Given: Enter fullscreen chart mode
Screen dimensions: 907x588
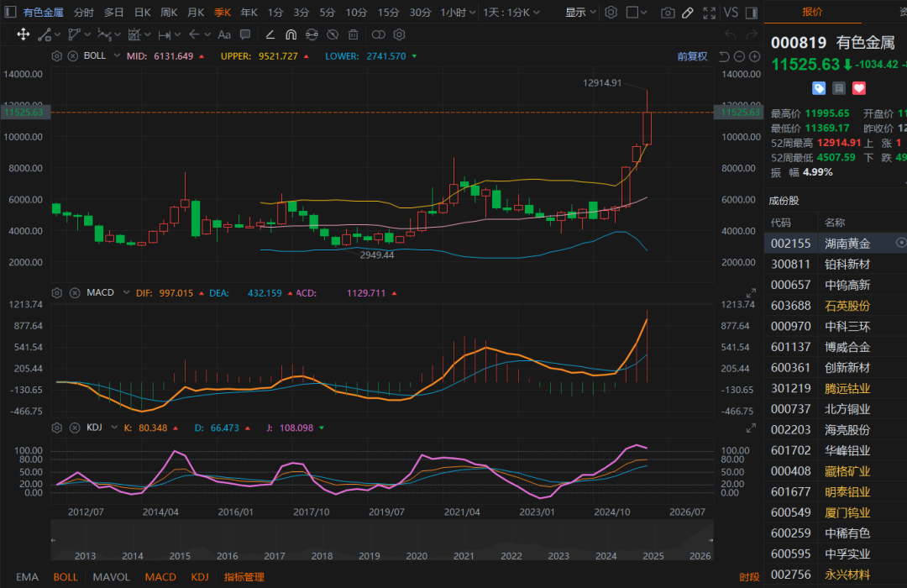Looking at the screenshot, I should [x=709, y=13].
